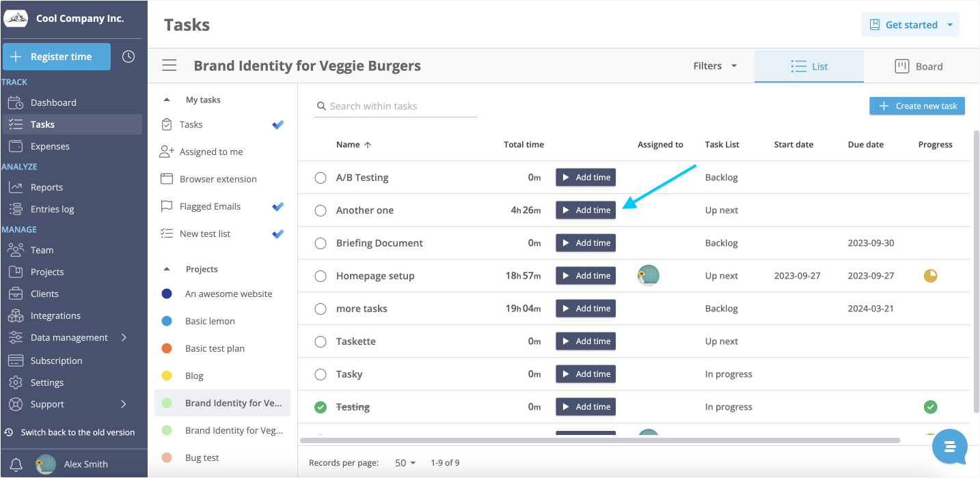
Task: Toggle the hamburger menu next to project title
Action: (169, 66)
